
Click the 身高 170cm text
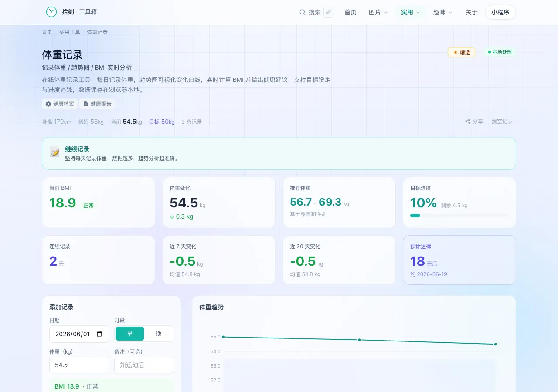pyautogui.click(x=57, y=122)
